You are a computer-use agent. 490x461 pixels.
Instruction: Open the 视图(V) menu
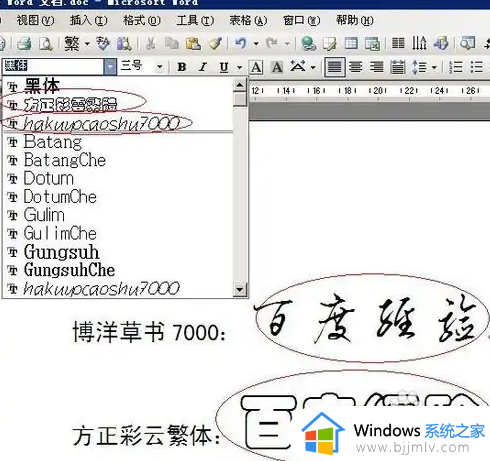tap(35, 21)
